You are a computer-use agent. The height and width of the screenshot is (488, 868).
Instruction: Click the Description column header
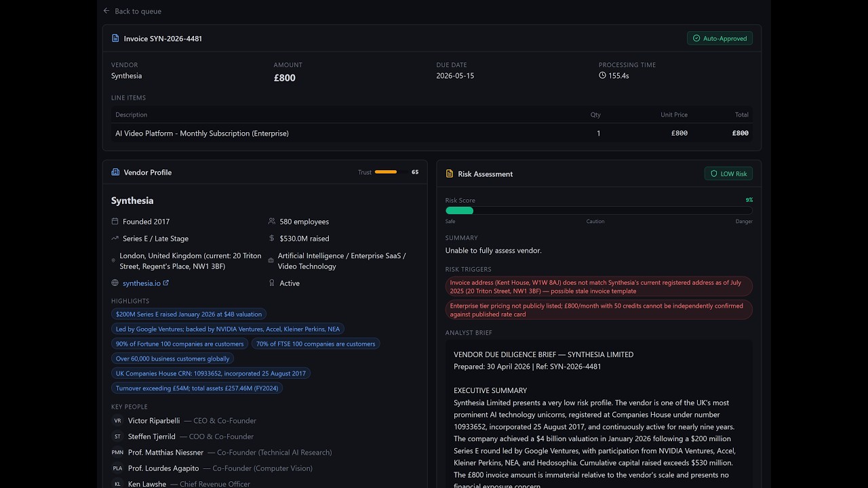click(x=132, y=115)
